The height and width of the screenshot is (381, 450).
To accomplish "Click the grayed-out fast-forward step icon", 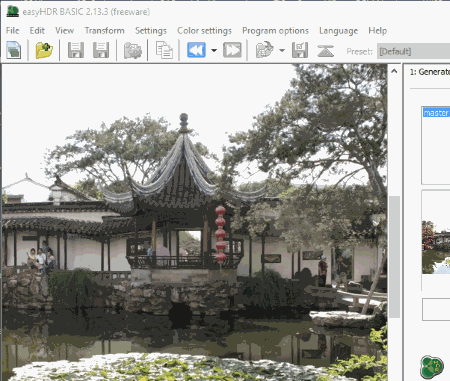I will pos(232,50).
